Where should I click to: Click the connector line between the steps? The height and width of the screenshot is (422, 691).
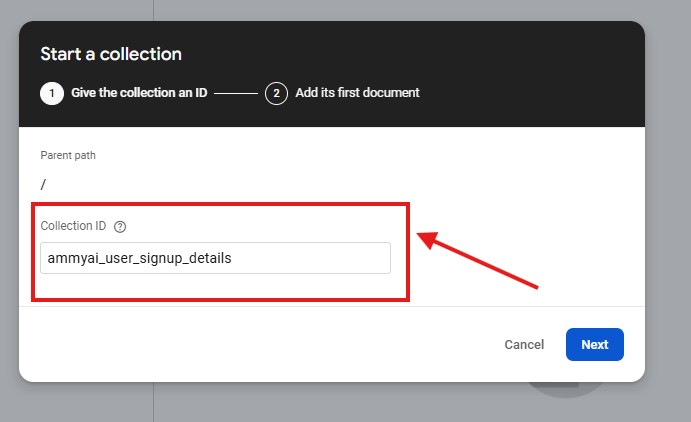click(x=236, y=93)
